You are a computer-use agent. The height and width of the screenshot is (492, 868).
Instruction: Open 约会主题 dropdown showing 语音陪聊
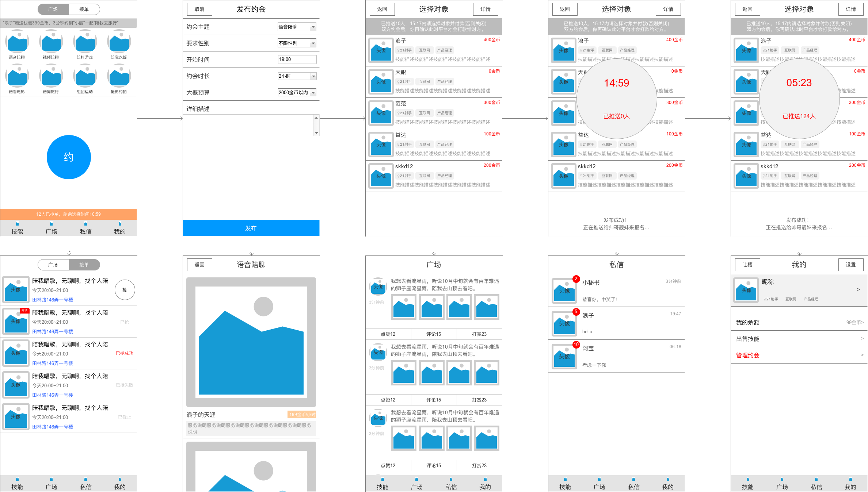coord(297,27)
